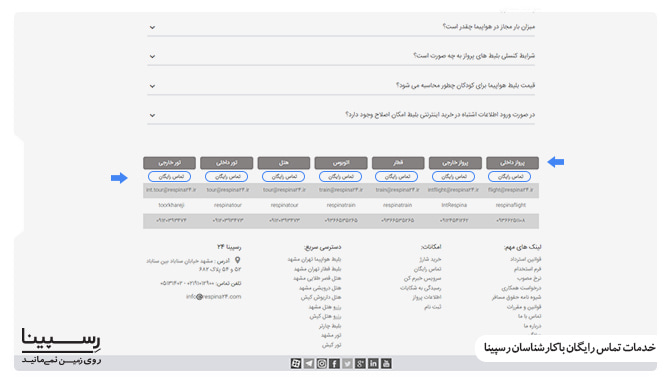Click تماس رایگان under پرواز داخلی

click(509, 176)
